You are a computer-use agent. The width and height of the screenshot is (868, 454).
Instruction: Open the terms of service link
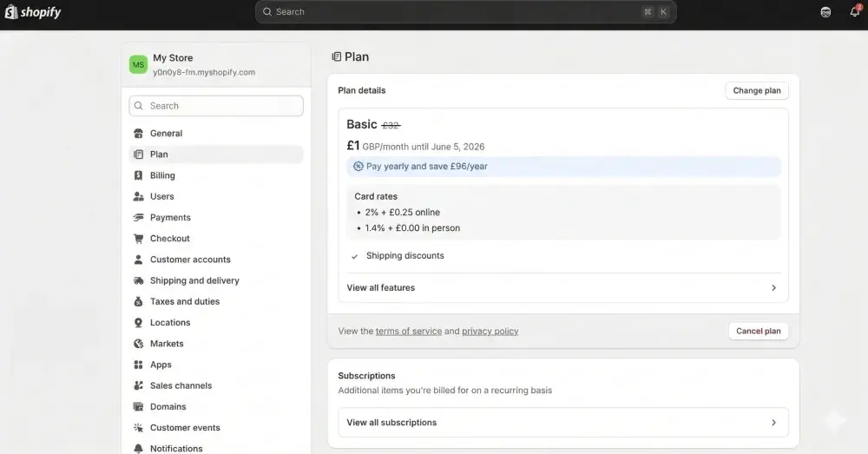[x=409, y=331]
